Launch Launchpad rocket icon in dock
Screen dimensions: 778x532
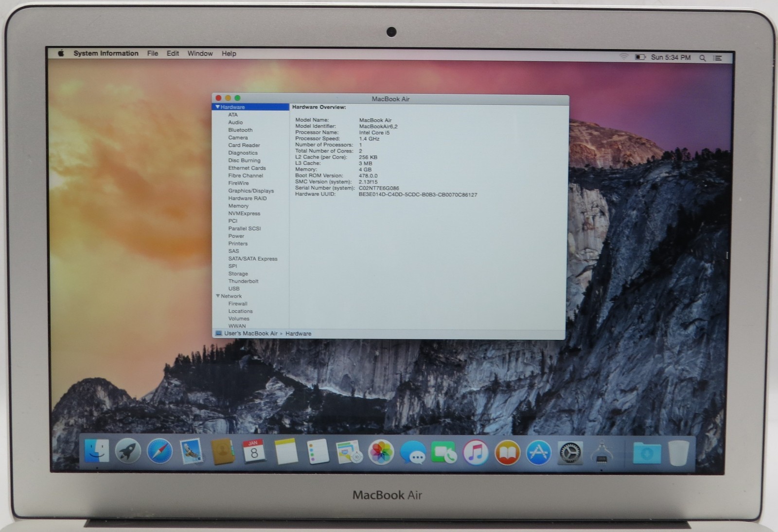(x=128, y=451)
